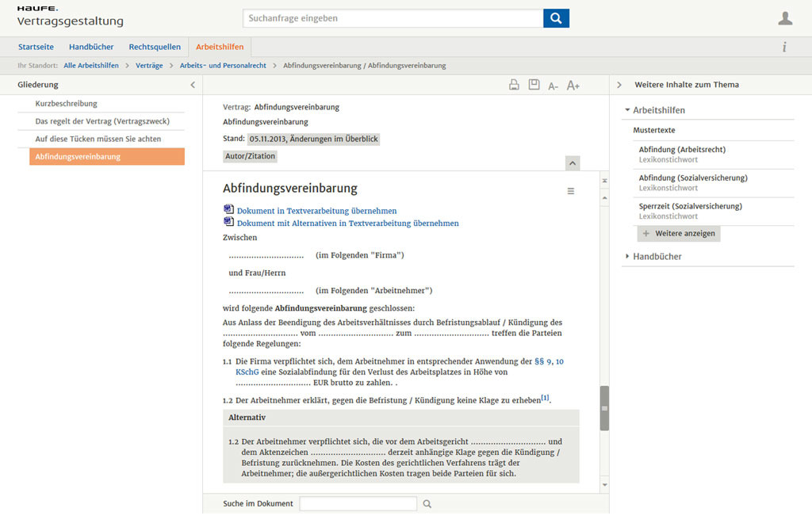Click Word icon beside 'Dokument mit Alternativen'

point(228,221)
